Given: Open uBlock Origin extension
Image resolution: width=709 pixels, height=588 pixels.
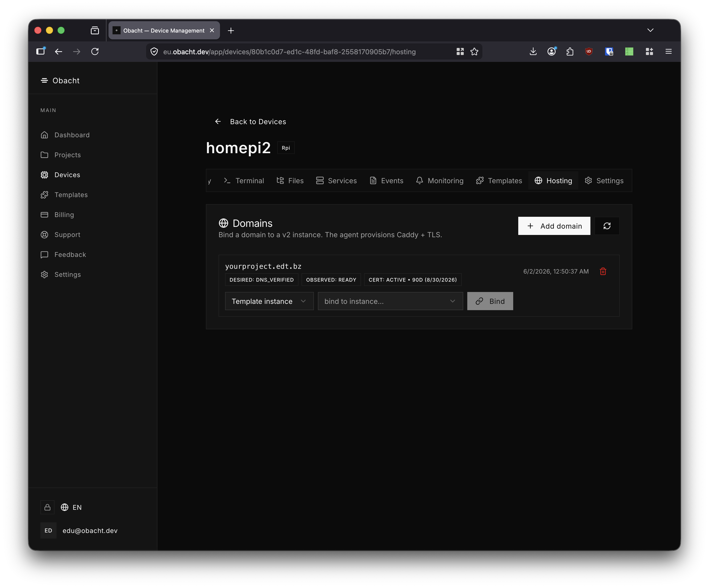Looking at the screenshot, I should click(588, 51).
